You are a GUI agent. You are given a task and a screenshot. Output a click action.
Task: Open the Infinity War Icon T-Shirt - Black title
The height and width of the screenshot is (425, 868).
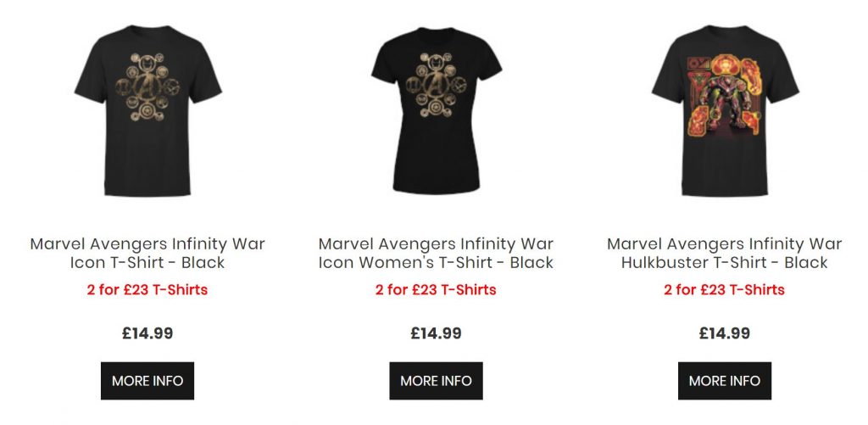(147, 253)
